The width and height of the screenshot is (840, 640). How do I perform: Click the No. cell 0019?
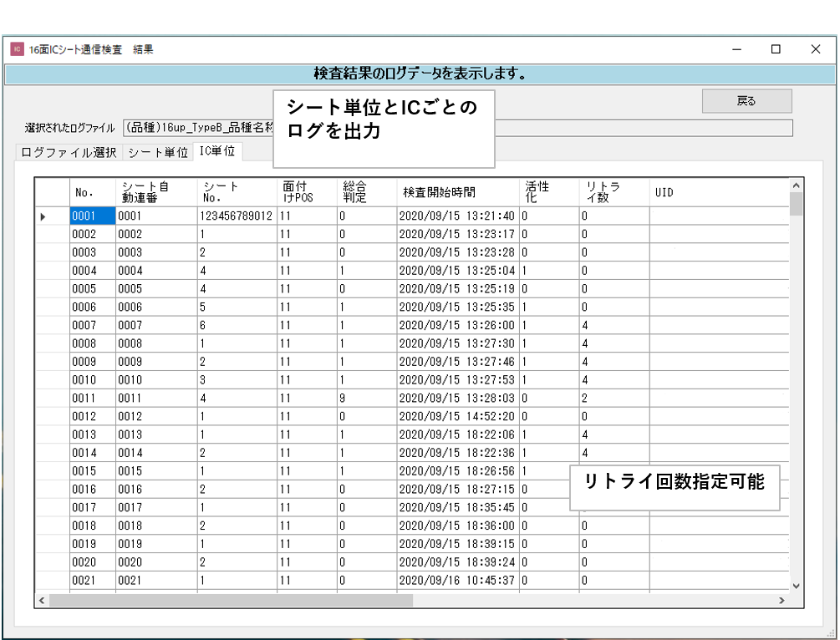pyautogui.click(x=93, y=544)
